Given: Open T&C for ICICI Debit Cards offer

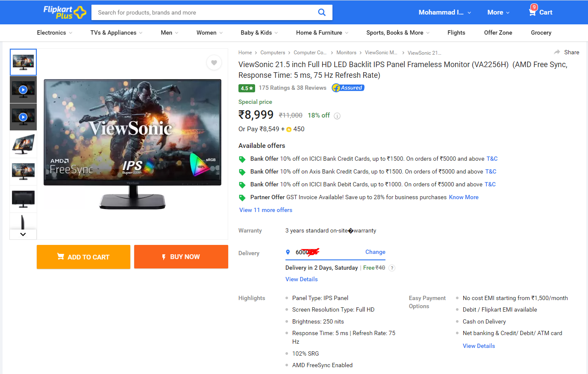Looking at the screenshot, I should [490, 184].
